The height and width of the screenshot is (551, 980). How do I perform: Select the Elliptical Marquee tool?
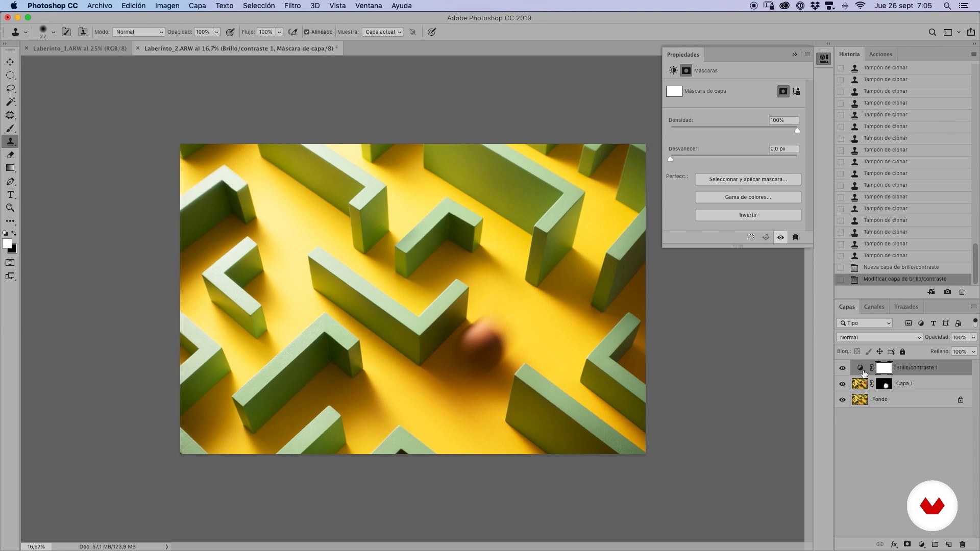click(x=10, y=76)
